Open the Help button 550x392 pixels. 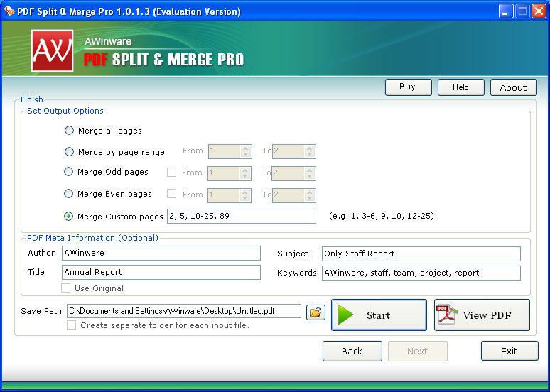tap(460, 87)
